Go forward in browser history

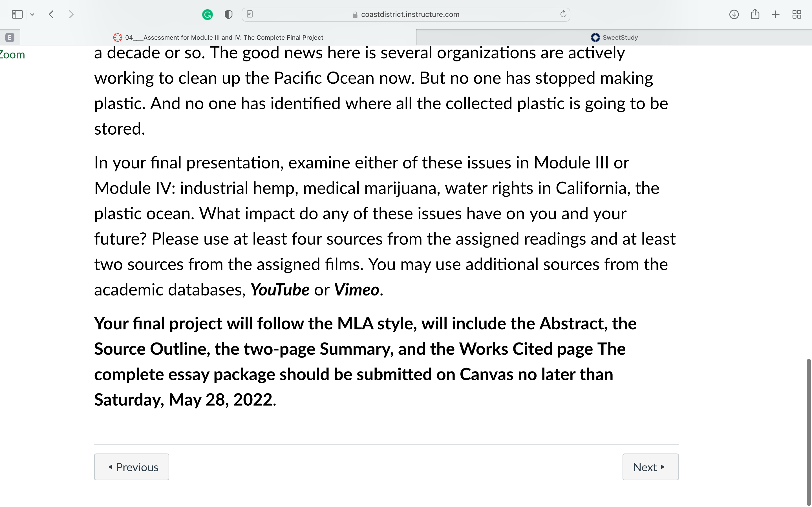(x=71, y=14)
